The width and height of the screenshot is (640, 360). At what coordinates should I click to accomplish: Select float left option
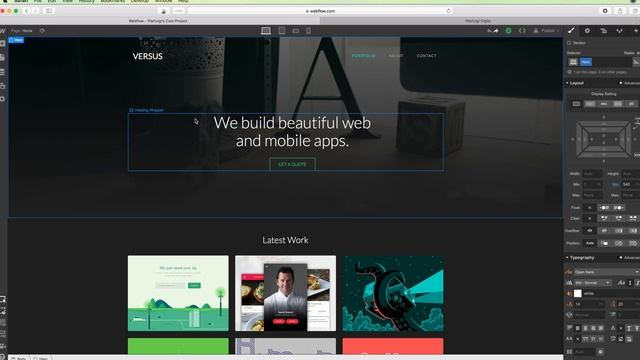pos(604,208)
